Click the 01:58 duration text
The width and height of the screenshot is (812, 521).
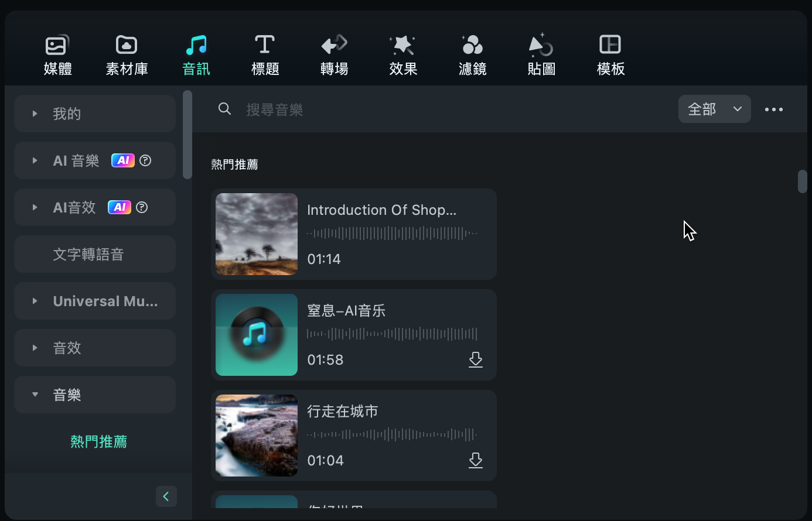point(325,359)
